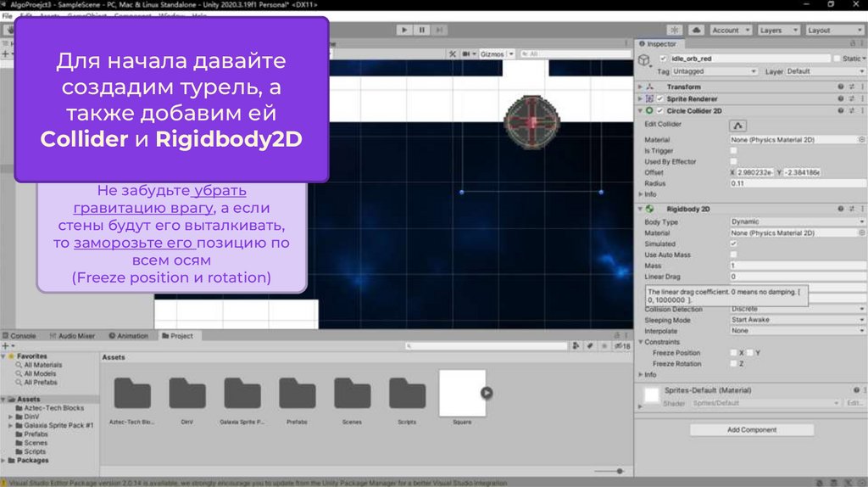Click the scene tools wrench icon

point(453,53)
